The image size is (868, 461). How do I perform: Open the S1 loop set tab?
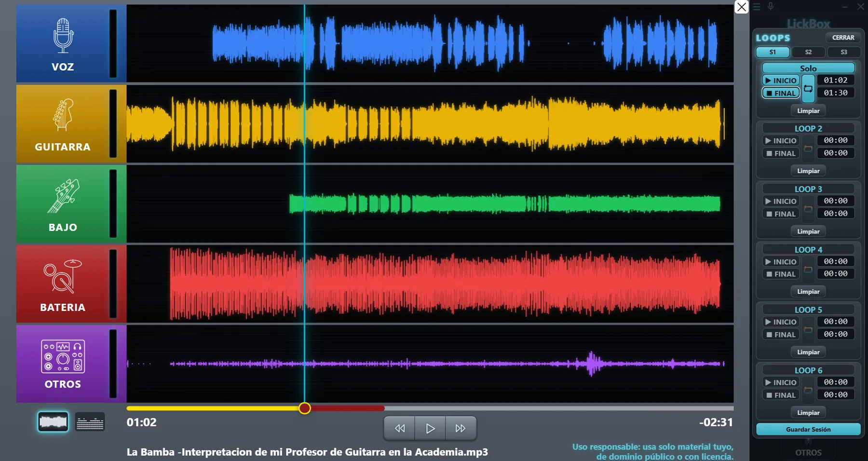point(773,52)
